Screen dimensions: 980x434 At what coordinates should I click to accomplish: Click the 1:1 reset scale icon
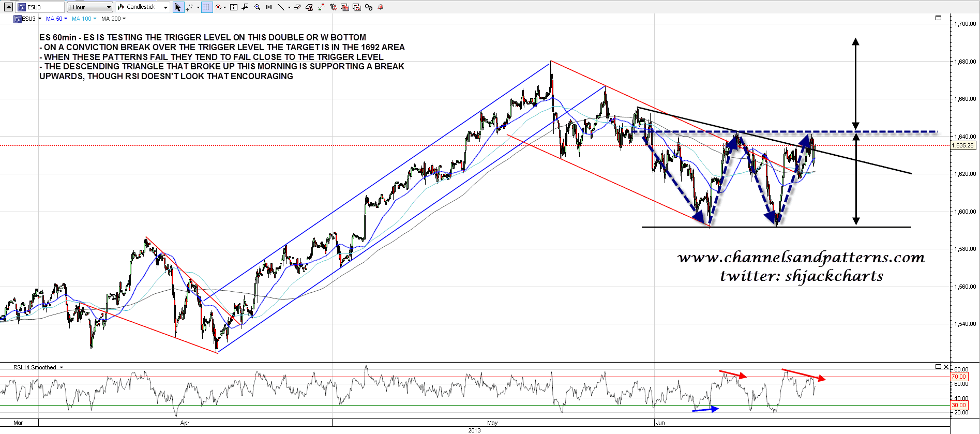click(269, 7)
